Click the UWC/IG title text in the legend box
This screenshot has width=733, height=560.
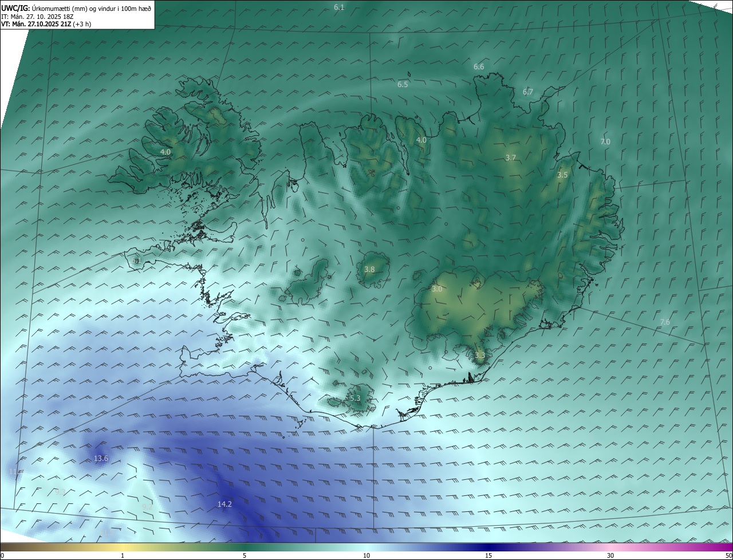pyautogui.click(x=15, y=7)
